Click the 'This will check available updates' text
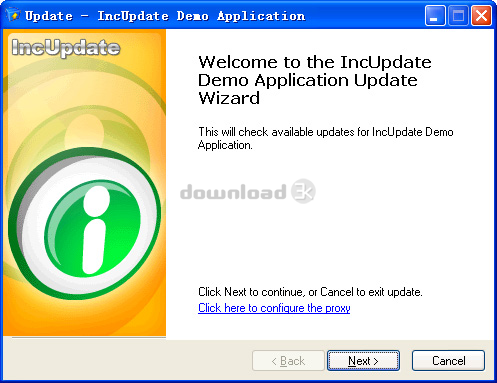 (x=325, y=138)
